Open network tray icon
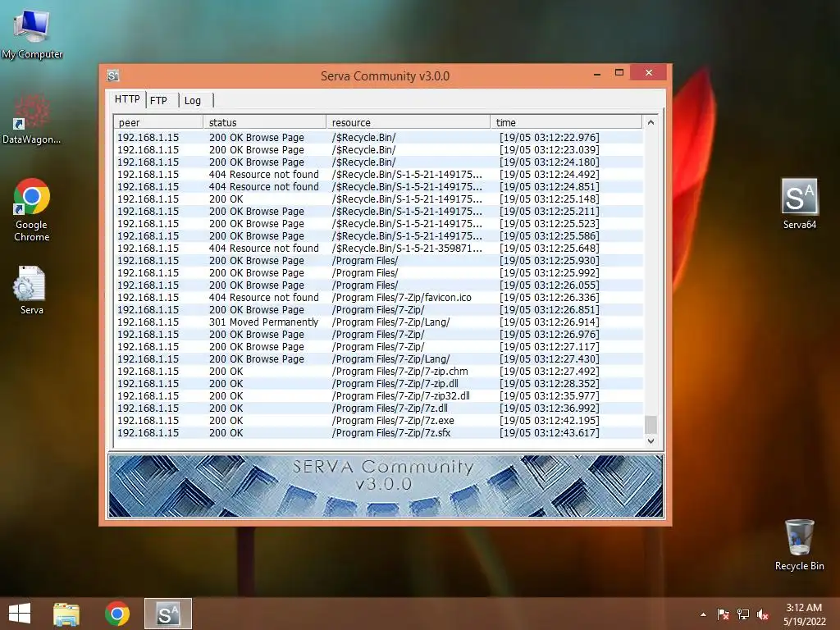 [743, 614]
